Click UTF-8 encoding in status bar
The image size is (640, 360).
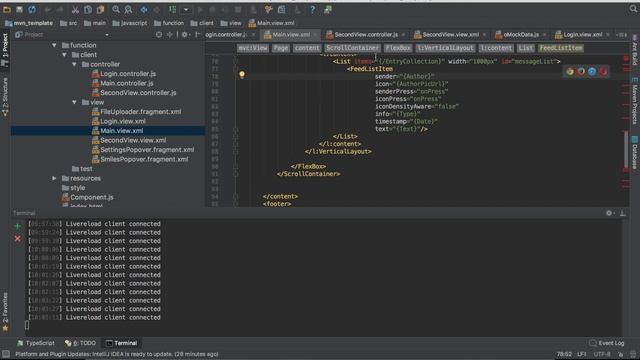(x=602, y=354)
